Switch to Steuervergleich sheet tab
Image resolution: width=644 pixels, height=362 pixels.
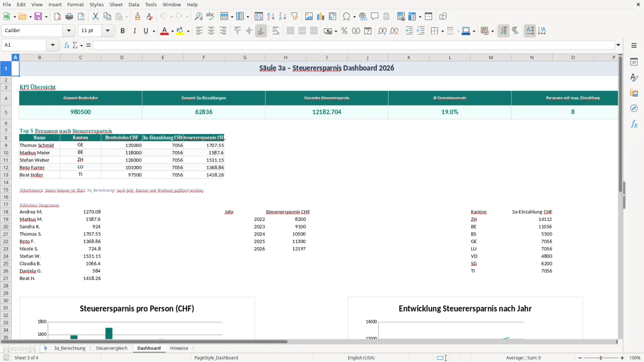(112, 348)
